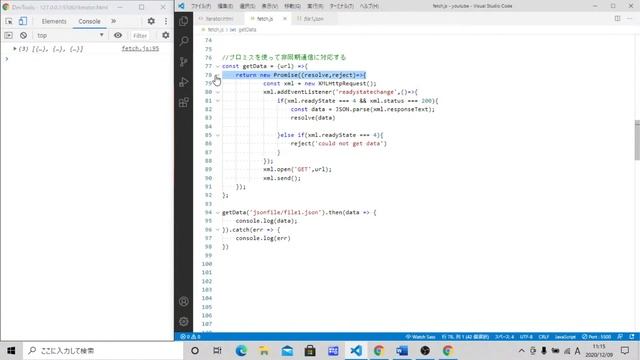Open the DevTools three-dot customize menu

pos(166,21)
